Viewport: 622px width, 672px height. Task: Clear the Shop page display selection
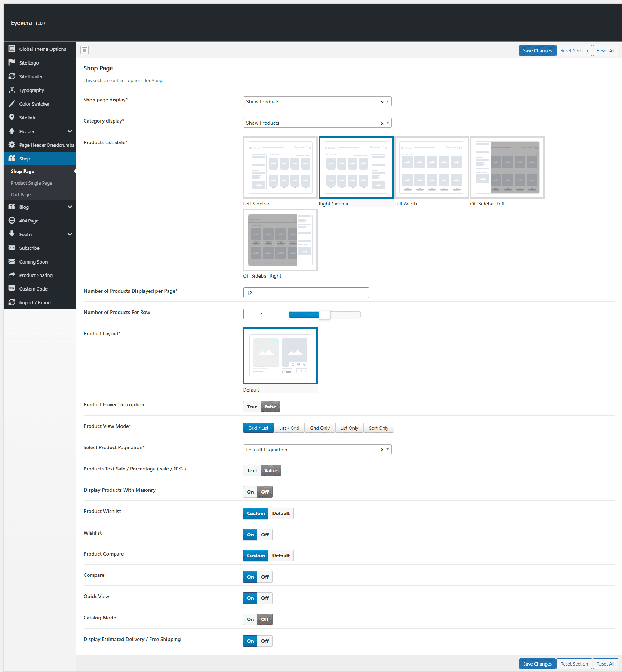pos(382,102)
